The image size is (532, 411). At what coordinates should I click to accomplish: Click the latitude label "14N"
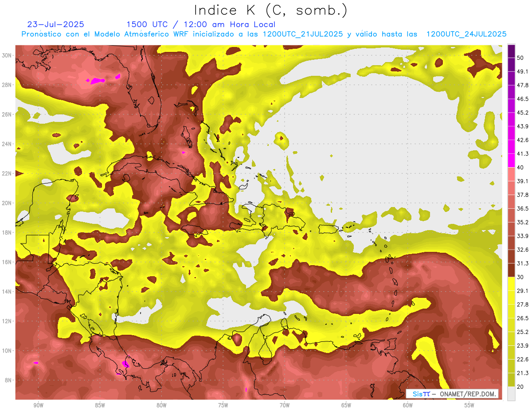coord(7,292)
